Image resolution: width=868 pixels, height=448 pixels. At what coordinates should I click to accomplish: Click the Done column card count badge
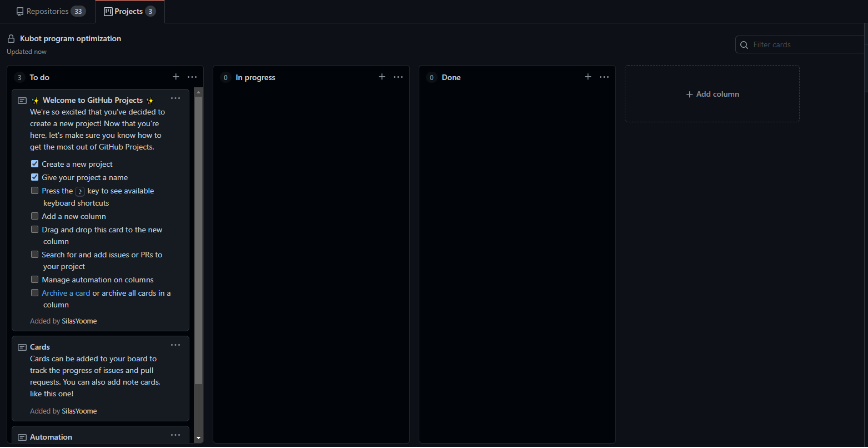tap(432, 77)
